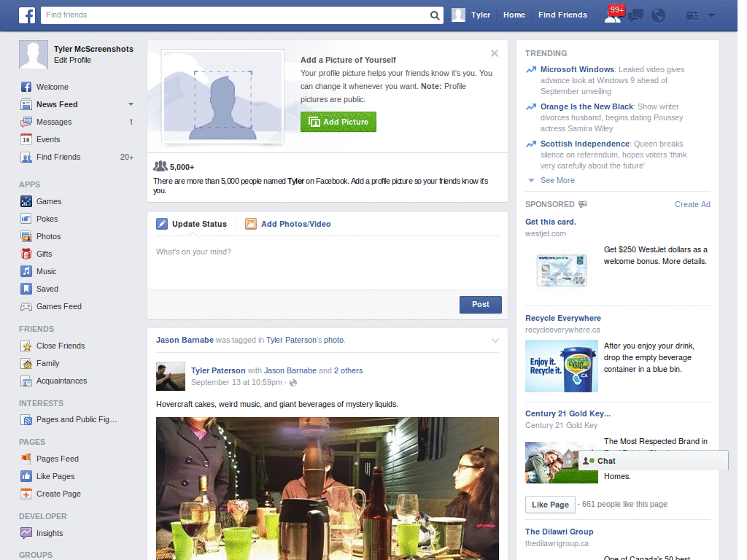Click the Dilawri Group ad title
747x560 pixels.
point(559,532)
